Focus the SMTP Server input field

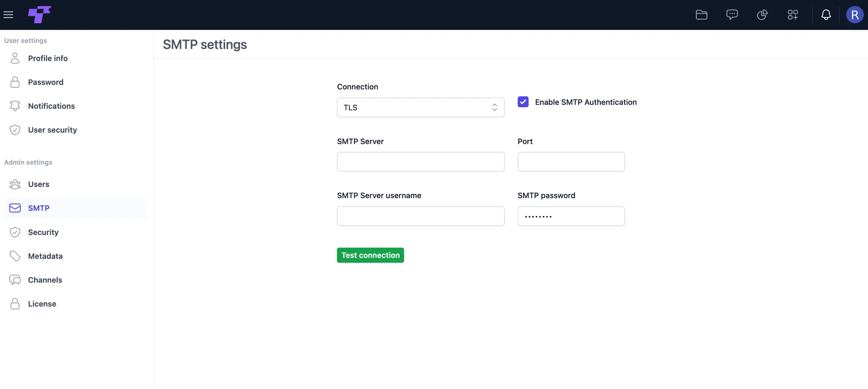coord(421,161)
